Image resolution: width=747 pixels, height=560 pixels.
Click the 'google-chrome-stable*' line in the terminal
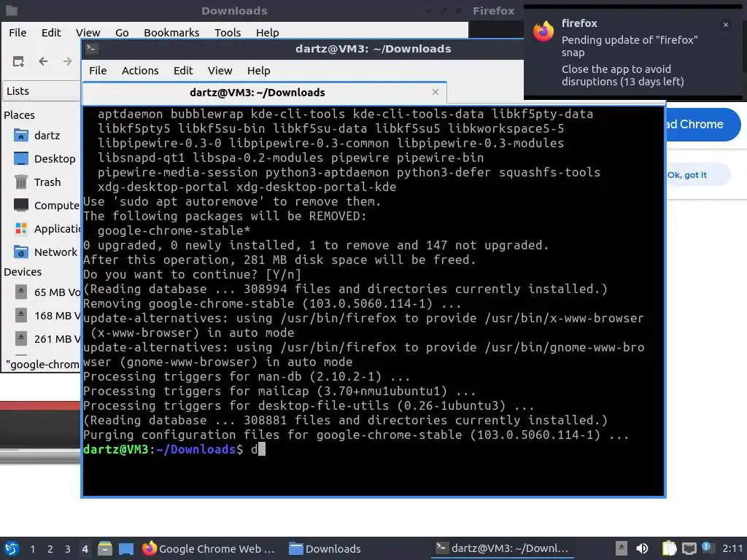(174, 230)
